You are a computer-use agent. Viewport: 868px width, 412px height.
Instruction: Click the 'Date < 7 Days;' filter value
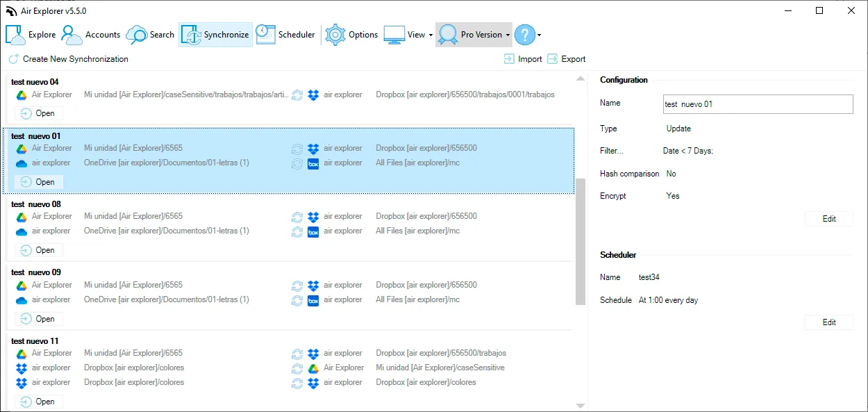[688, 151]
